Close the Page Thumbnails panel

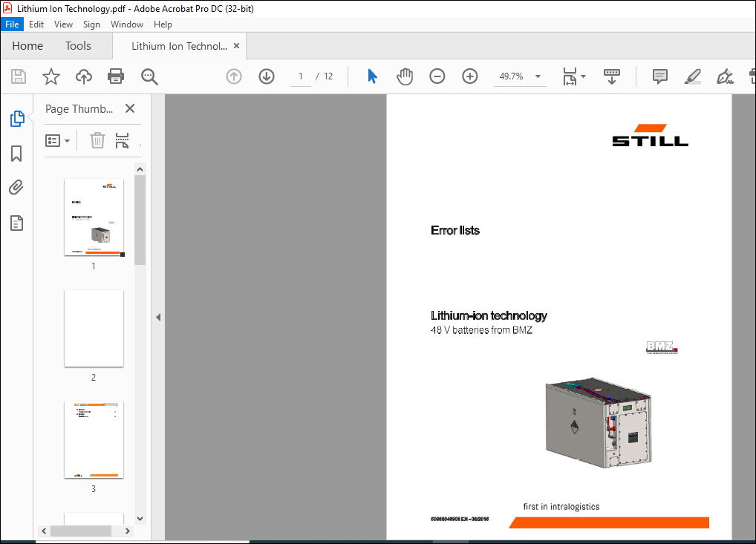click(130, 108)
